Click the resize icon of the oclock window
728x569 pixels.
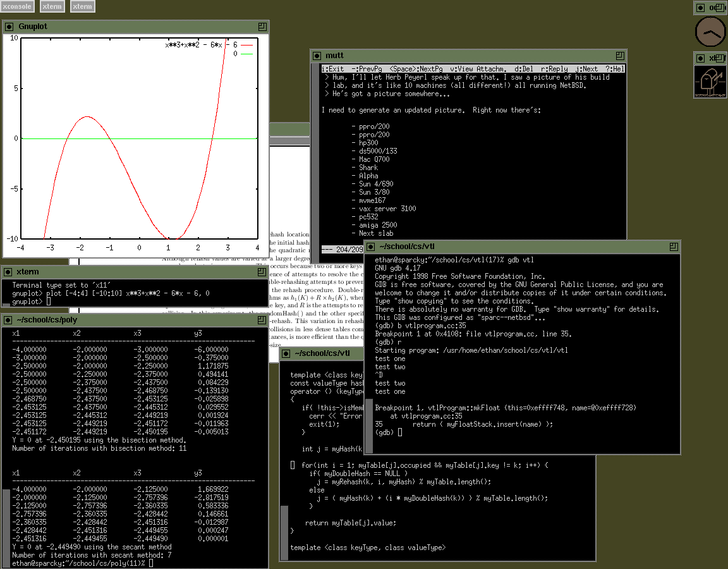pos(720,8)
